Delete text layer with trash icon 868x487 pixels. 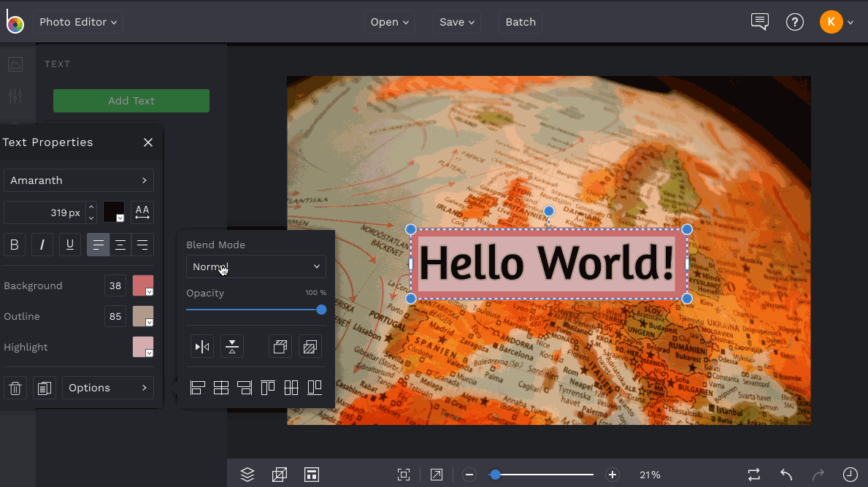pyautogui.click(x=15, y=388)
